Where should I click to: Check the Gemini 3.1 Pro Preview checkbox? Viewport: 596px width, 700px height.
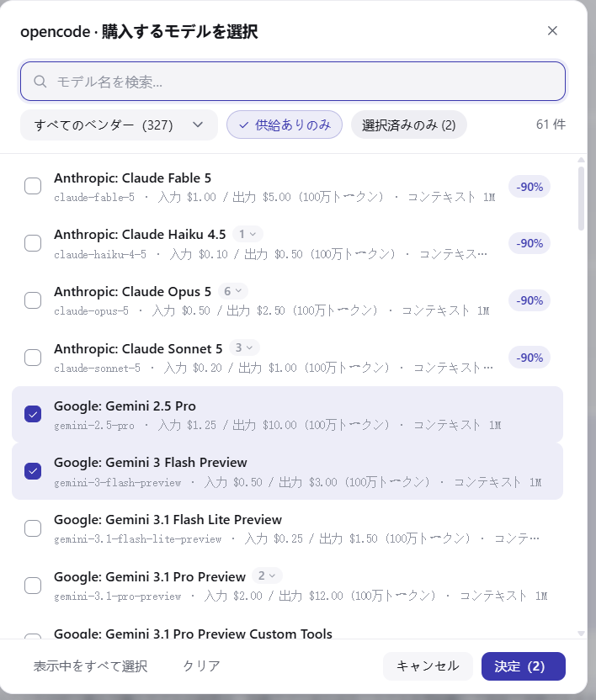click(x=33, y=586)
